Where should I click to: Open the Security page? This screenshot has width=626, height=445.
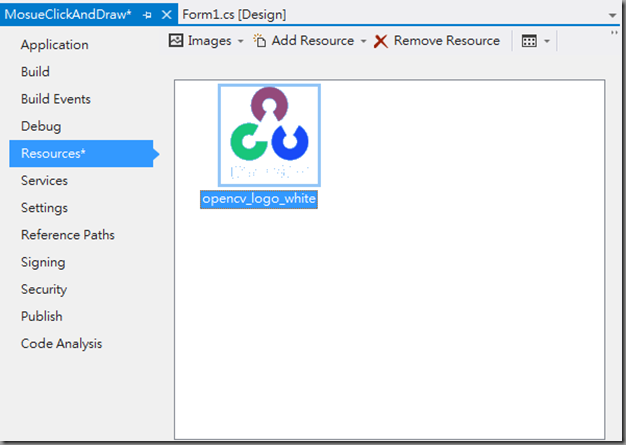coord(44,289)
